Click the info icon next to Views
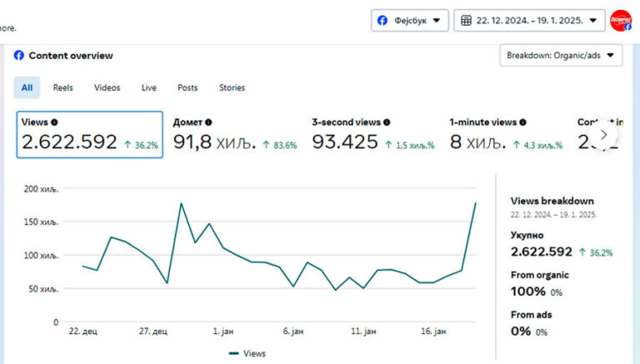The height and width of the screenshot is (364, 640). [54, 122]
